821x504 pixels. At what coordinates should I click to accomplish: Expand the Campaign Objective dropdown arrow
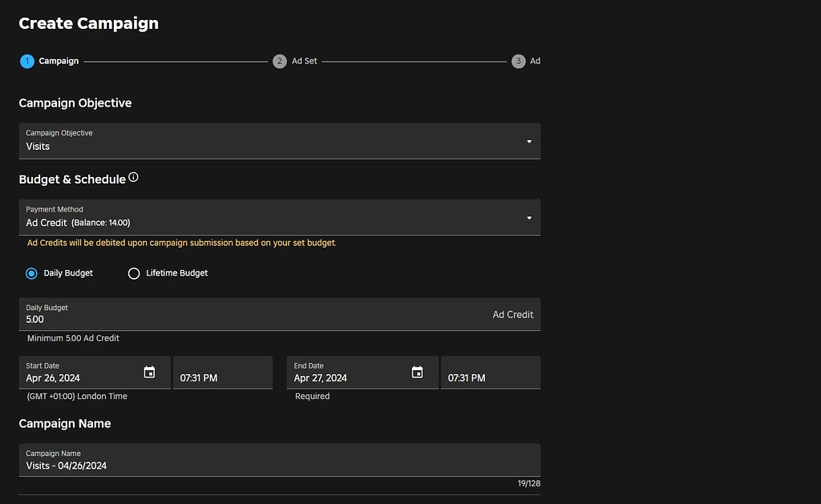point(529,141)
